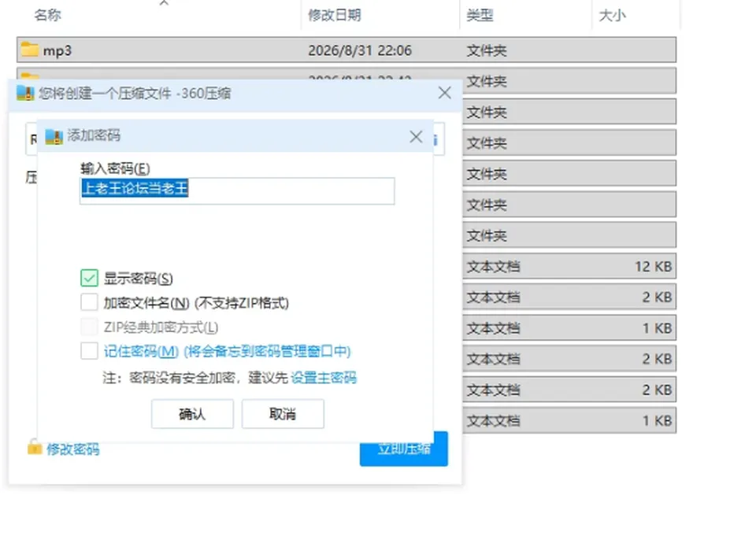Click the date 2026/8/31 22:06
Viewport: 756px width, 547px height.
[x=360, y=50]
